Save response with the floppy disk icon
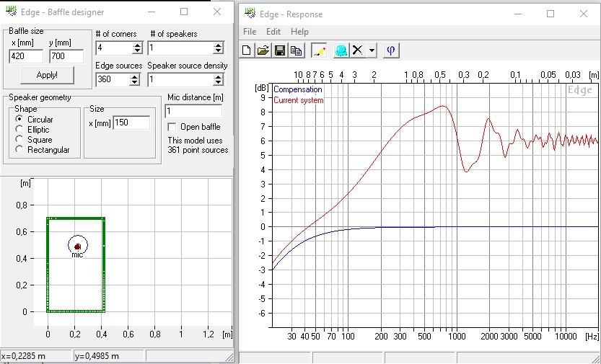 pyautogui.click(x=280, y=50)
